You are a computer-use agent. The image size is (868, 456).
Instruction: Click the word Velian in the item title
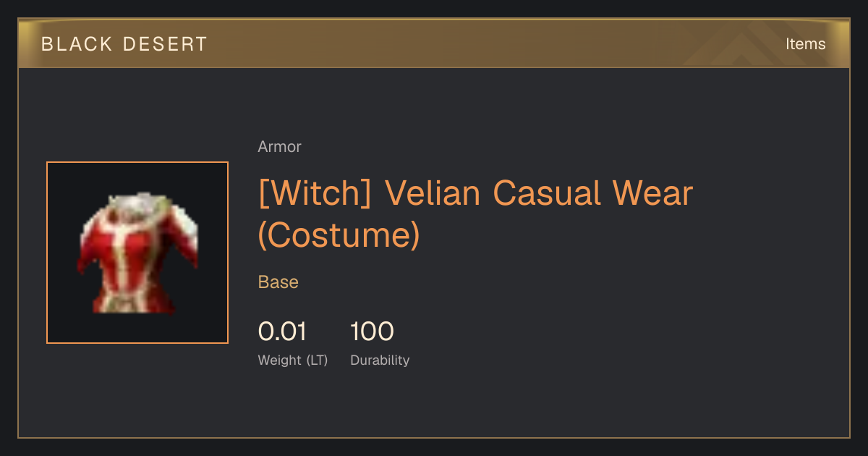click(x=432, y=194)
